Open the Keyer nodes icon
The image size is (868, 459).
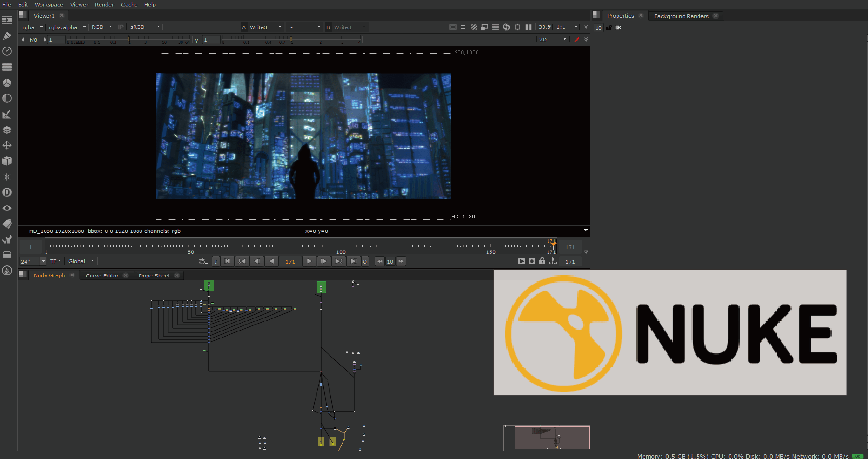[7, 114]
